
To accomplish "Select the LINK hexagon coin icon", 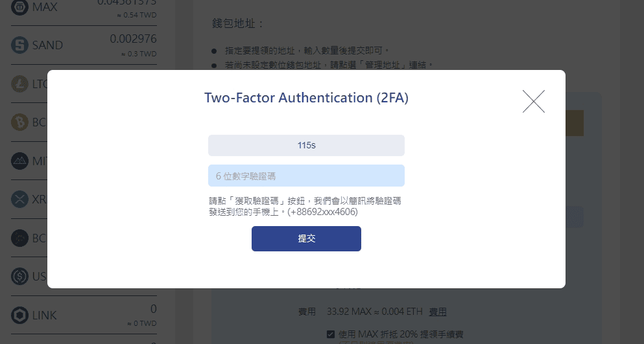I will (x=19, y=315).
